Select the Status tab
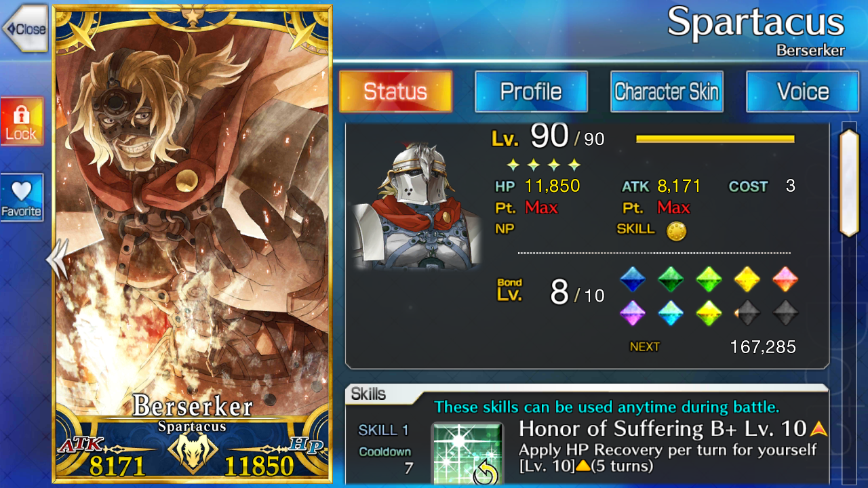This screenshot has width=868, height=488. pos(395,91)
